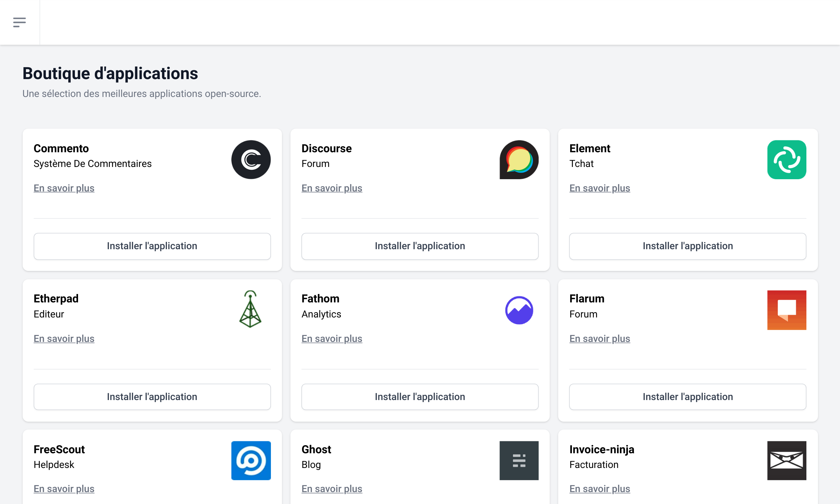The width and height of the screenshot is (840, 504).
Task: Click the Invoice-ninja mask logo
Action: point(786,460)
